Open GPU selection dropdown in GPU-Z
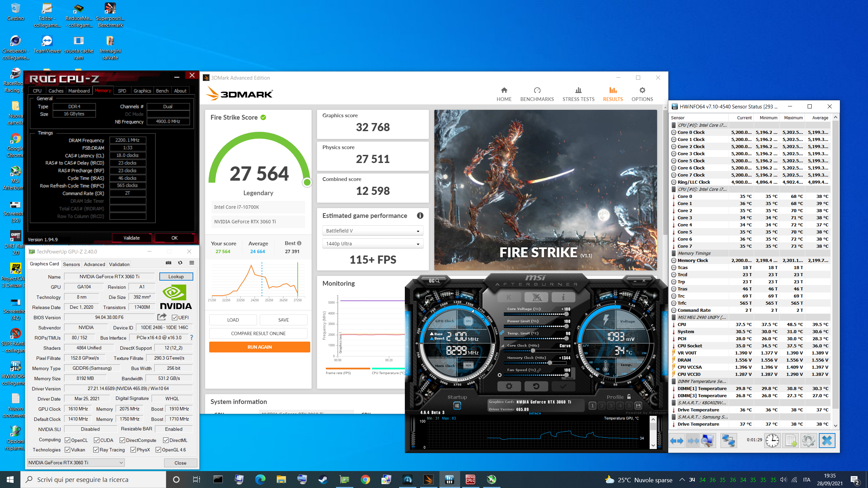The width and height of the screenshot is (868, 488). click(x=76, y=463)
